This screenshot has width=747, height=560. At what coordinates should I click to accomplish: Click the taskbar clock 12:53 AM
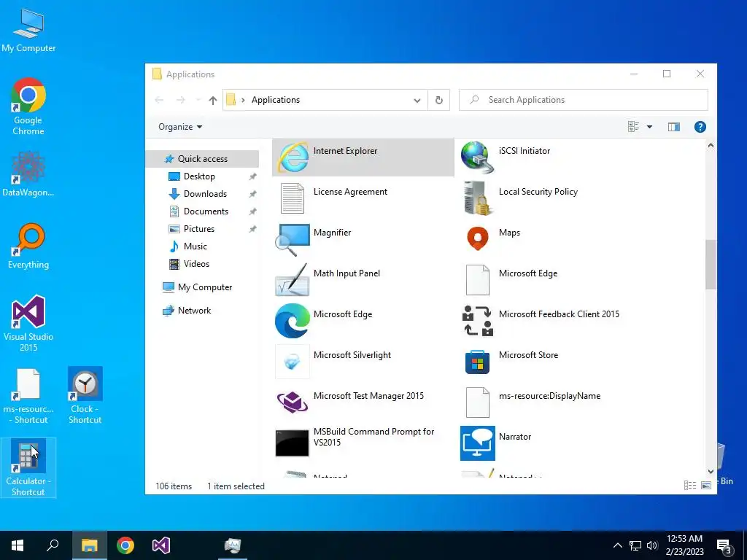(684, 539)
